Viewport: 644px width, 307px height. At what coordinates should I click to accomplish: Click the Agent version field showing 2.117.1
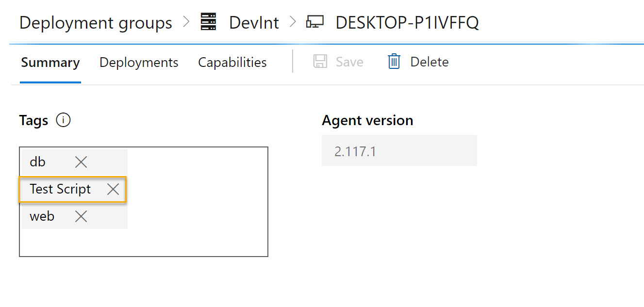click(399, 150)
